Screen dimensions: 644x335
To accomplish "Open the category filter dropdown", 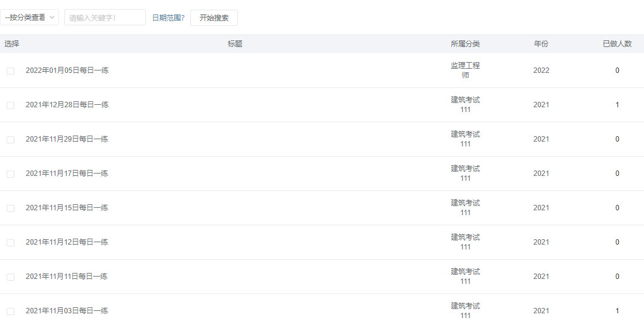I will (30, 17).
